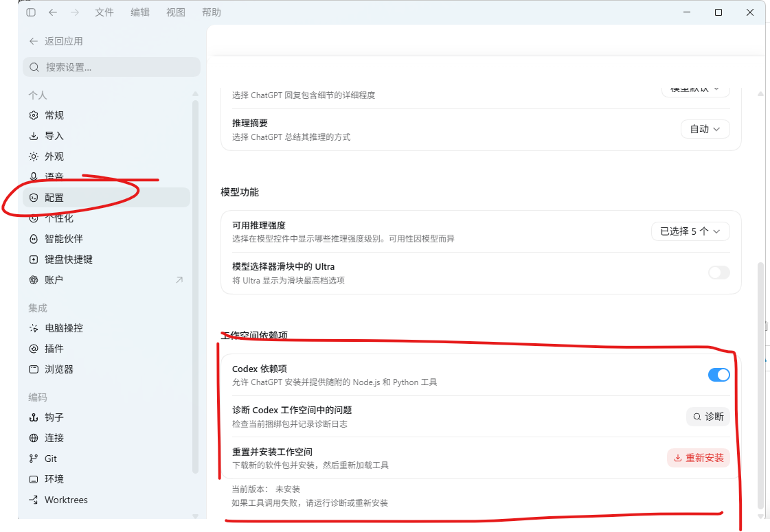Viewport: 770px width, 532px height.
Task: Minimize the settings window
Action: (687, 12)
